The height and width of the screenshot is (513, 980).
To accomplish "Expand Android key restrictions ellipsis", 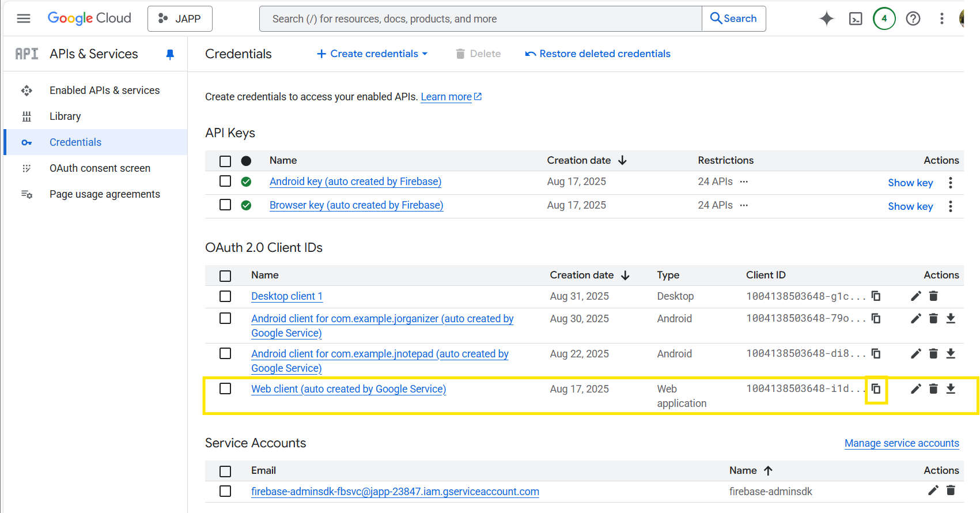I will tap(744, 182).
